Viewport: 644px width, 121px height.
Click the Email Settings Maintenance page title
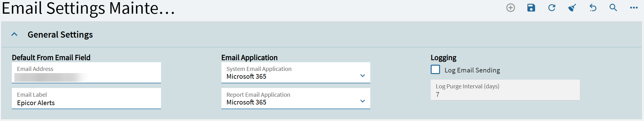[88, 8]
